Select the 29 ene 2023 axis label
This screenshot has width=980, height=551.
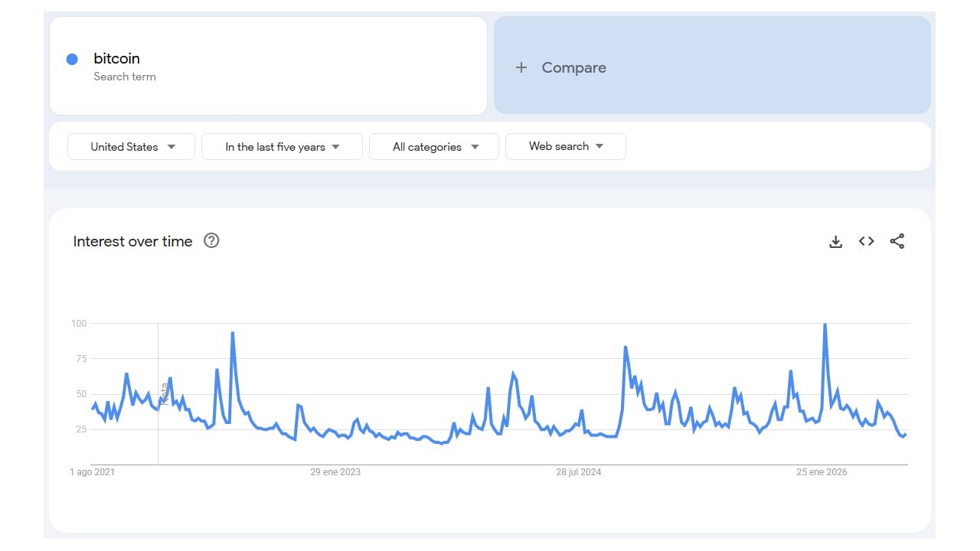point(335,472)
